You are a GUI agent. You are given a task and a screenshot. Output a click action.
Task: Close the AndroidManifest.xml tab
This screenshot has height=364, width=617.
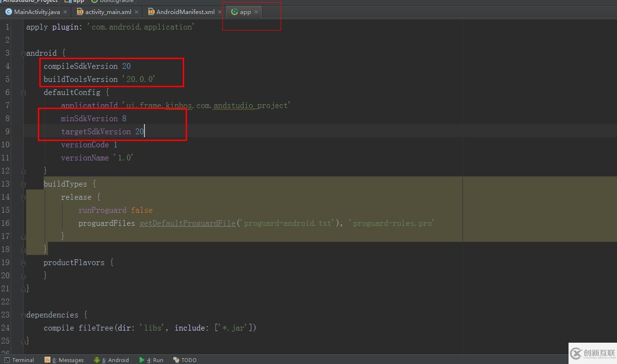pyautogui.click(x=220, y=12)
